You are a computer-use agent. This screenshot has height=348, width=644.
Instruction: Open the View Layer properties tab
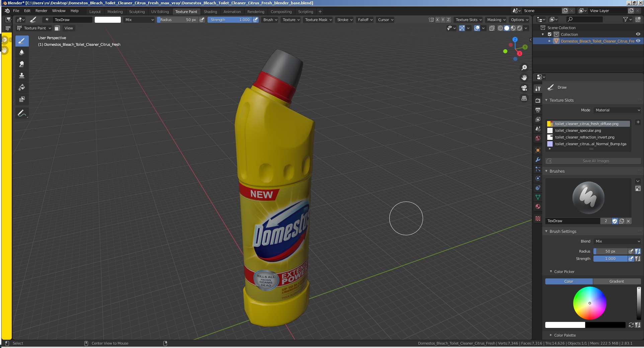[x=538, y=119]
